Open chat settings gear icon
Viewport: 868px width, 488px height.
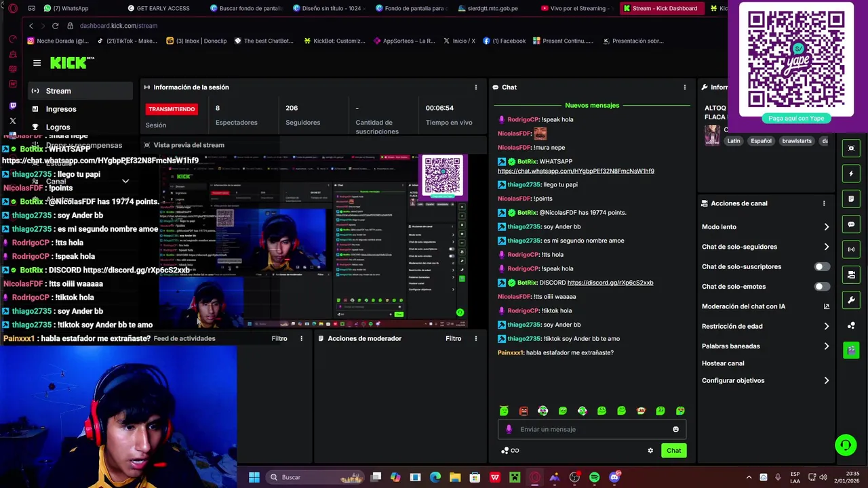pyautogui.click(x=650, y=451)
